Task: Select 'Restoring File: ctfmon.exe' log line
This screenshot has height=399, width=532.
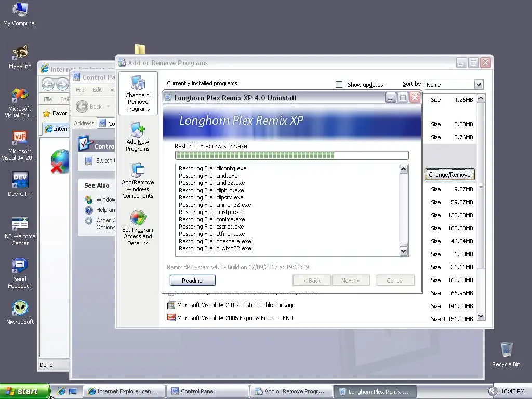Action: [x=212, y=234]
